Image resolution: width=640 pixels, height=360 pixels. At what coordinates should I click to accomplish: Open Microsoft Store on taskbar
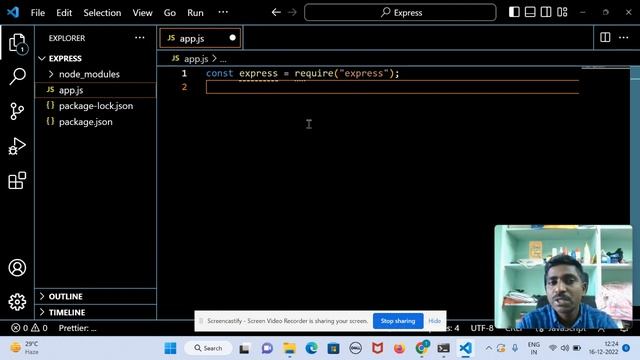[x=333, y=349]
